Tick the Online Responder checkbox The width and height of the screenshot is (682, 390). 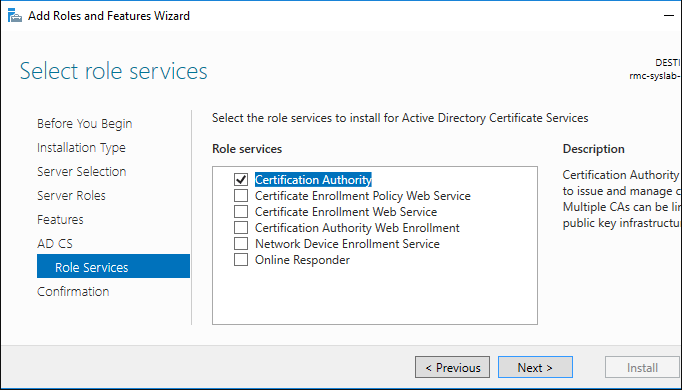click(x=241, y=260)
